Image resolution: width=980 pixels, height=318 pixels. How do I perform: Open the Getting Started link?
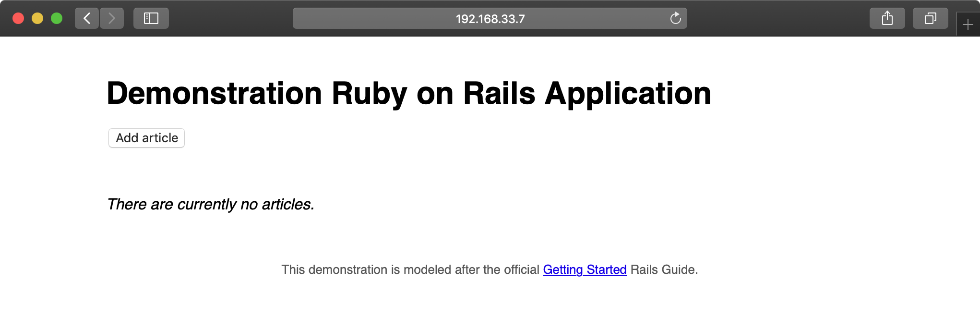tap(585, 269)
